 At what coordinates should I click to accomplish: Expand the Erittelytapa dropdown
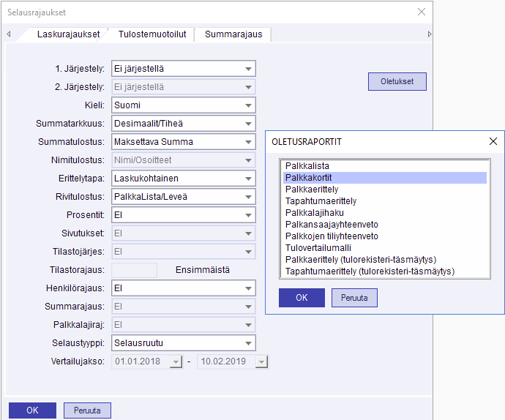248,179
